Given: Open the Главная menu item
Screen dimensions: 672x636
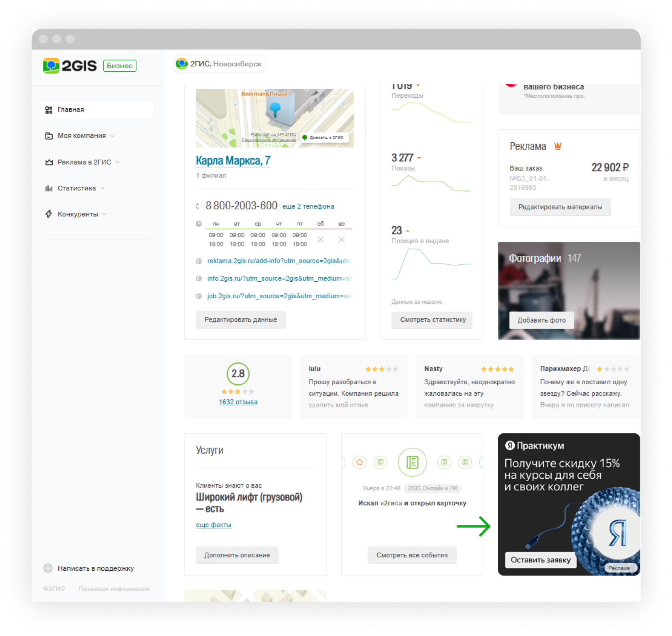Looking at the screenshot, I should pos(96,110).
